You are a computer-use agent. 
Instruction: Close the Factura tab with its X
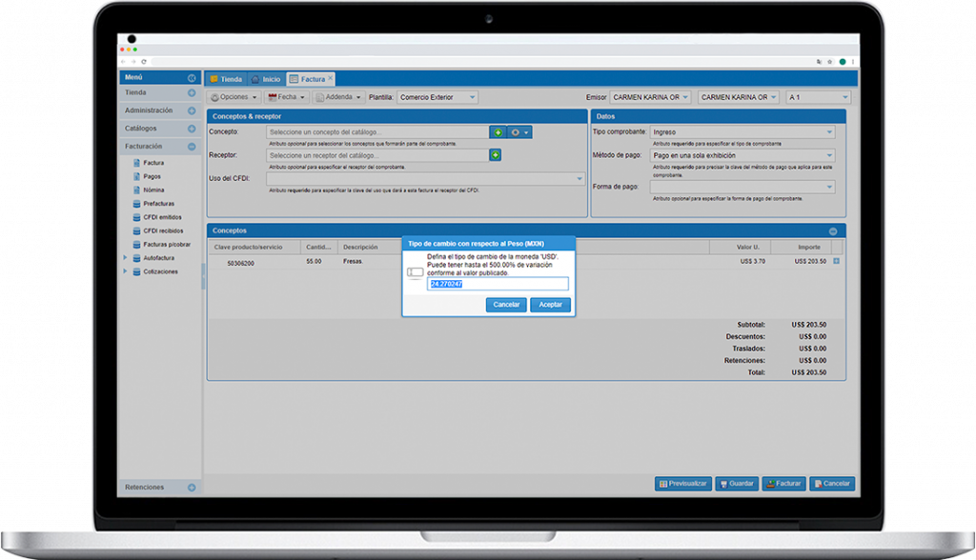pyautogui.click(x=331, y=78)
